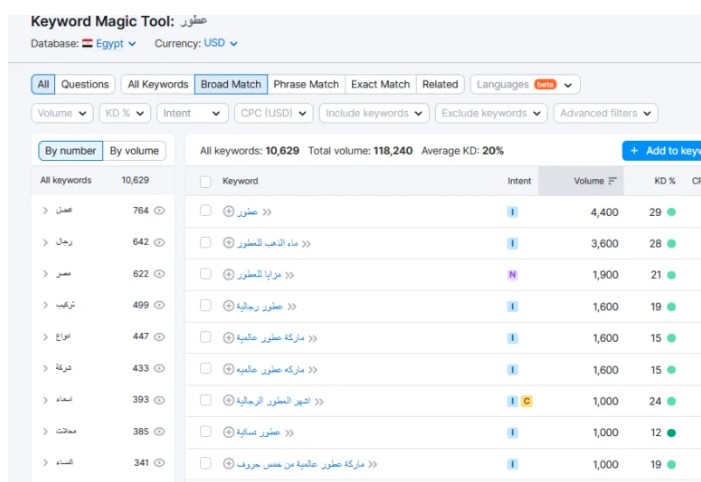Toggle the eye icon for the 622 keyword group
The height and width of the screenshot is (482, 701).
pos(160,274)
